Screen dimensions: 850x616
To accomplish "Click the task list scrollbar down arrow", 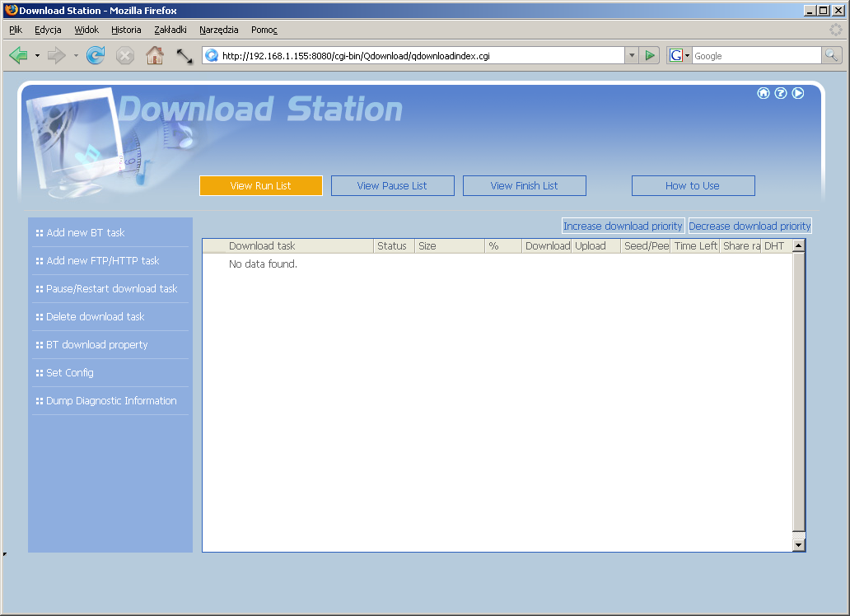I will tap(798, 545).
